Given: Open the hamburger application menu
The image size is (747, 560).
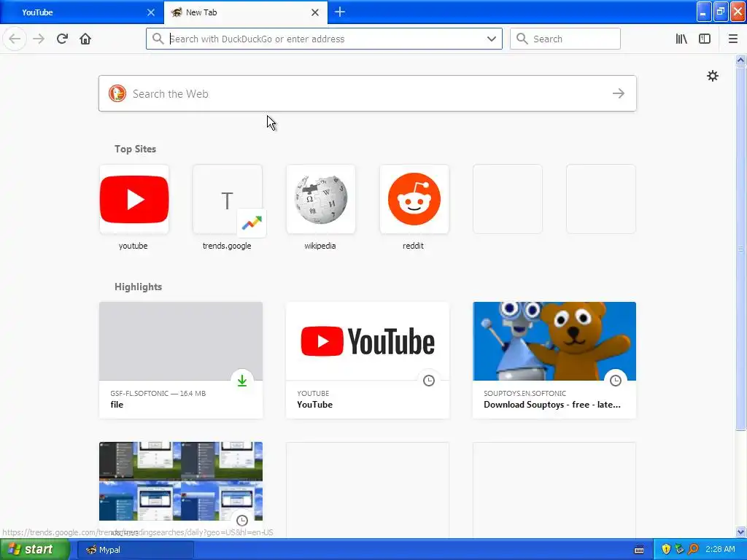Looking at the screenshot, I should point(733,39).
